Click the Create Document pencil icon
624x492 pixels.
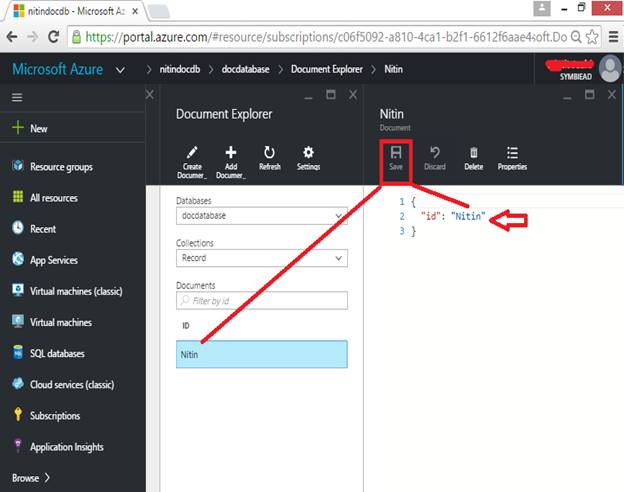(x=192, y=152)
